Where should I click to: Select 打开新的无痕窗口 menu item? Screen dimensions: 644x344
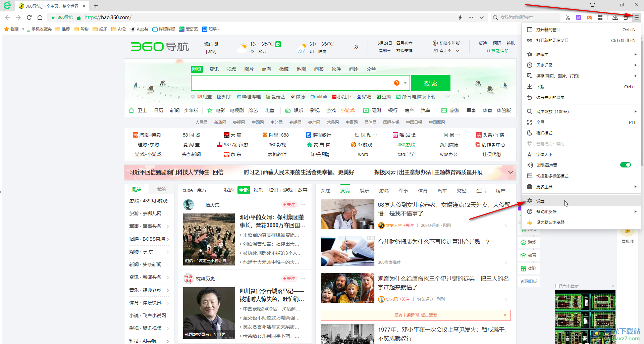(x=581, y=40)
